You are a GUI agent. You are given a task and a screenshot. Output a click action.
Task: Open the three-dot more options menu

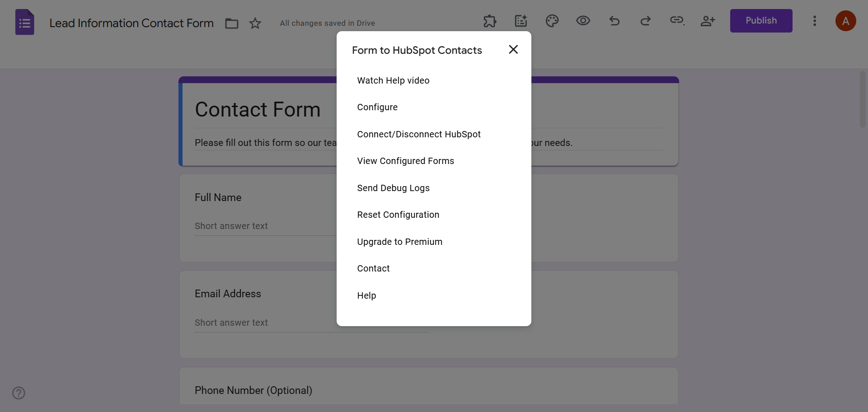(815, 21)
